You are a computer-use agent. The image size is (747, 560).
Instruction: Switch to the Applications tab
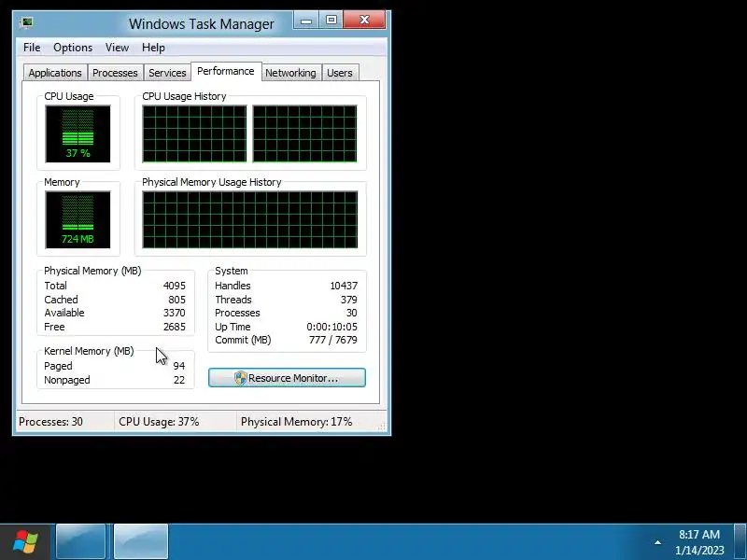55,73
